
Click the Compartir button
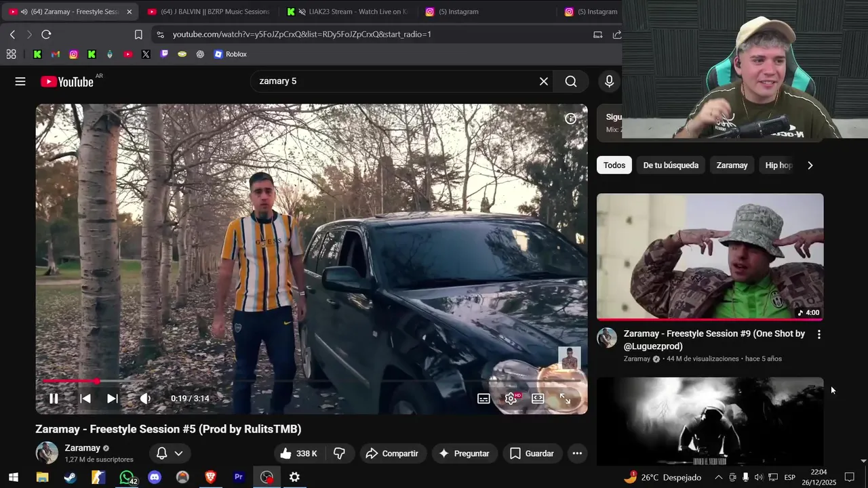pyautogui.click(x=392, y=453)
